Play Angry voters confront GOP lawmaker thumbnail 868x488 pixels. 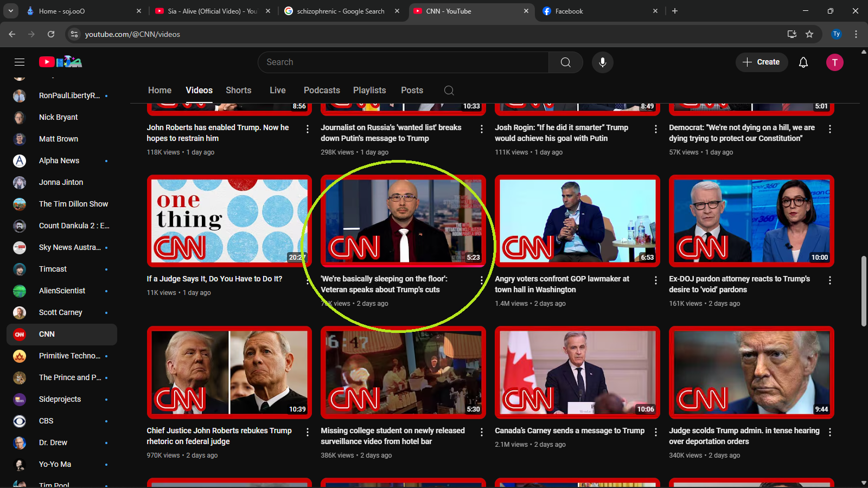coord(577,221)
